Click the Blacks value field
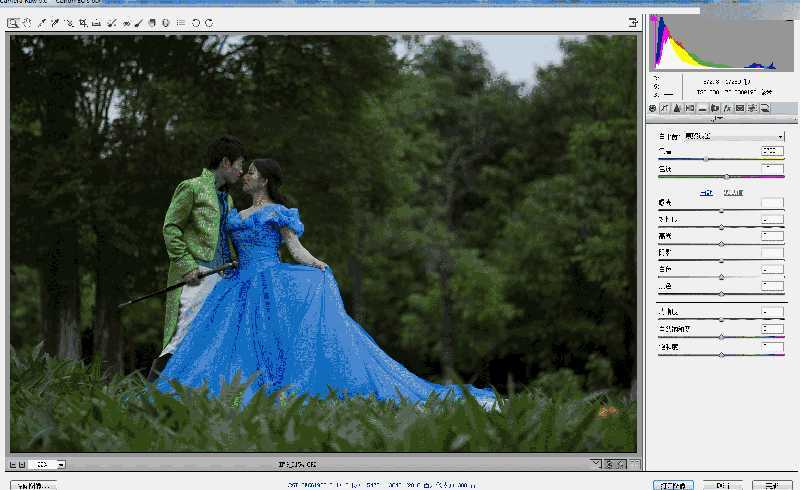Viewport: 800px width, 490px height. click(x=772, y=286)
